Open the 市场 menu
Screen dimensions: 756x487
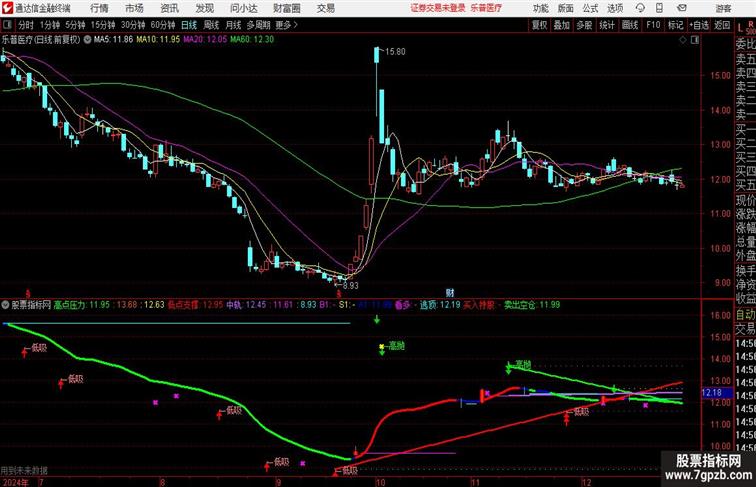134,8
